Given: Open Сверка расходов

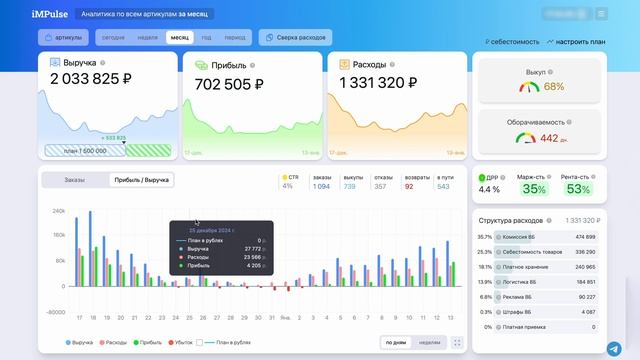Looking at the screenshot, I should pyautogui.click(x=295, y=38).
